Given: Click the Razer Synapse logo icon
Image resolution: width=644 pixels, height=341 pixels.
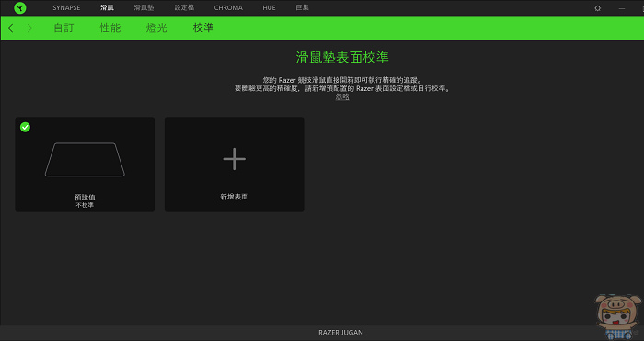Looking at the screenshot, I should coord(20,7).
